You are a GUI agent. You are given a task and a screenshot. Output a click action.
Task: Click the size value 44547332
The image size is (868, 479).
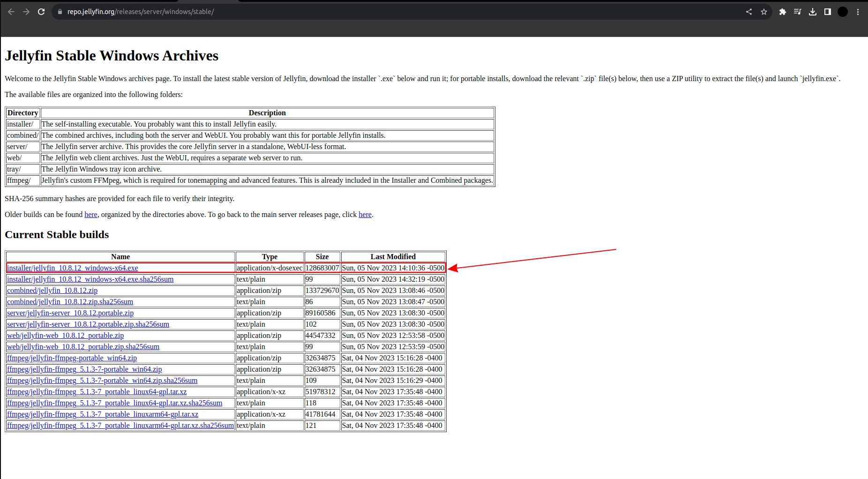(x=322, y=336)
